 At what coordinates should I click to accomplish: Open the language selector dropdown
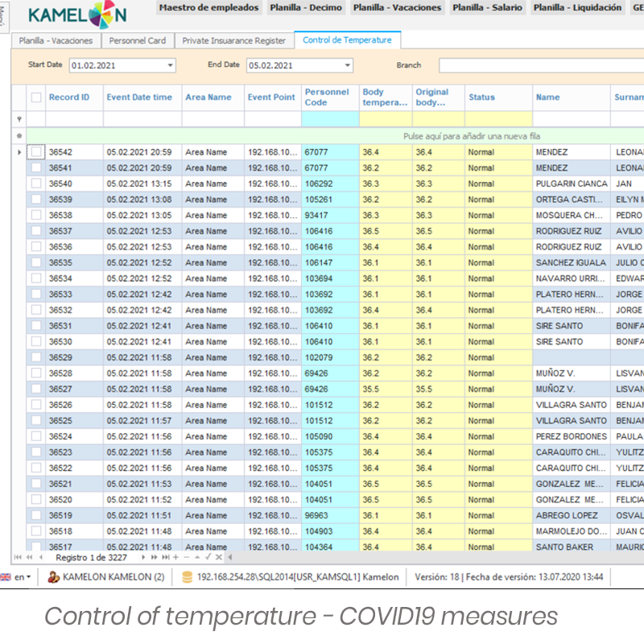point(28,577)
